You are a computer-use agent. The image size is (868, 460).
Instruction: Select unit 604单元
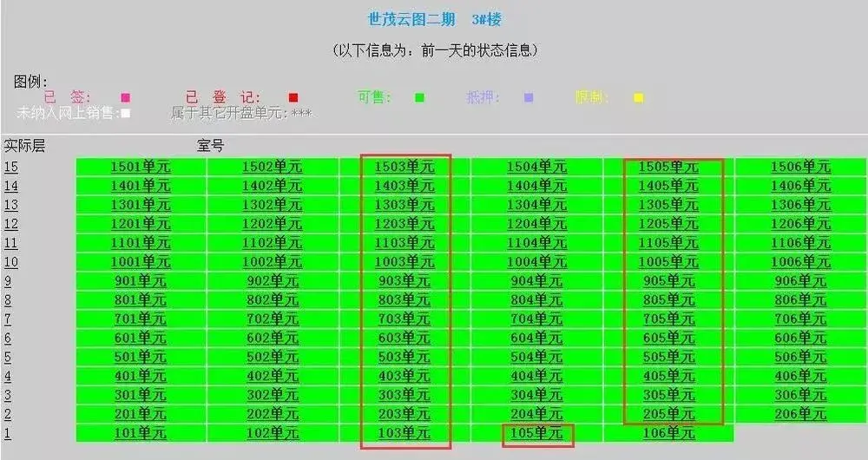[x=537, y=338]
